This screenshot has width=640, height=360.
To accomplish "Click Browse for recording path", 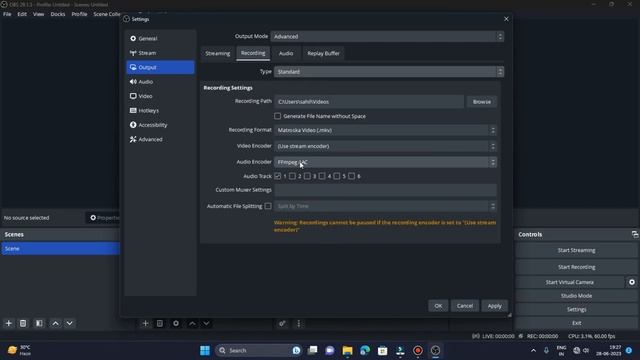I will pyautogui.click(x=482, y=102).
